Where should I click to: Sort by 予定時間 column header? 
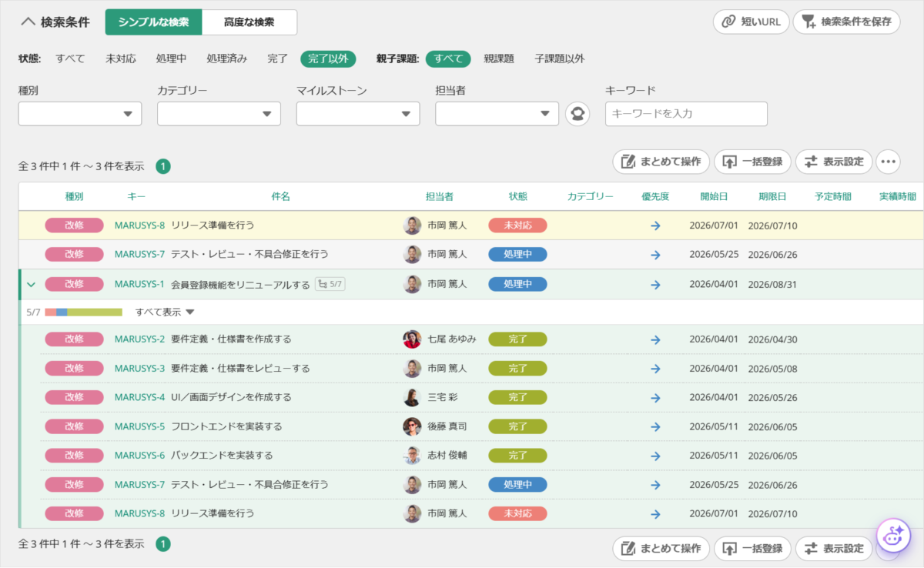tap(833, 196)
